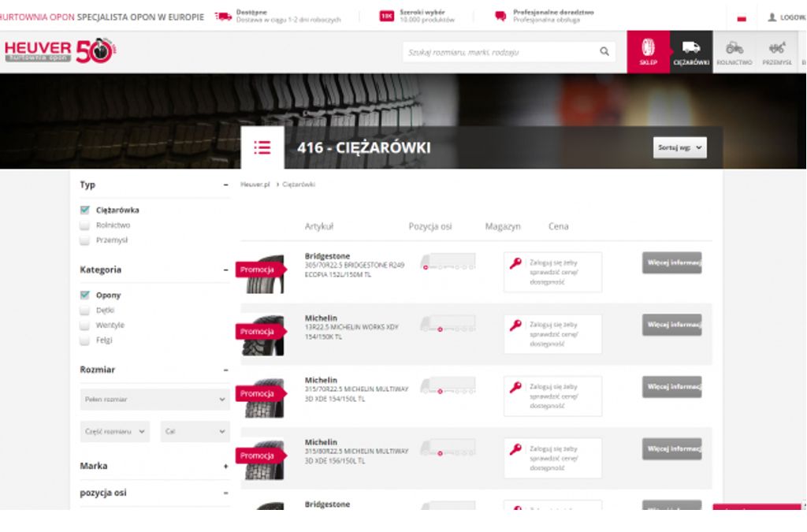807x532 pixels.
Task: Click Więcej informacji for Bridgestone R249
Action: point(671,262)
